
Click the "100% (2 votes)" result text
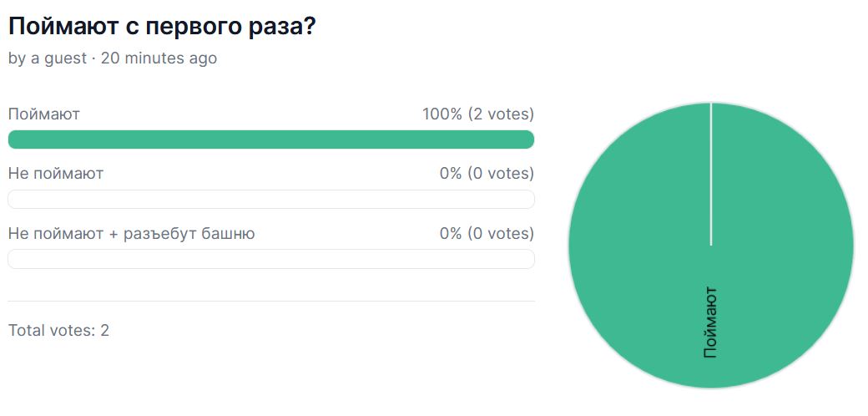point(478,114)
